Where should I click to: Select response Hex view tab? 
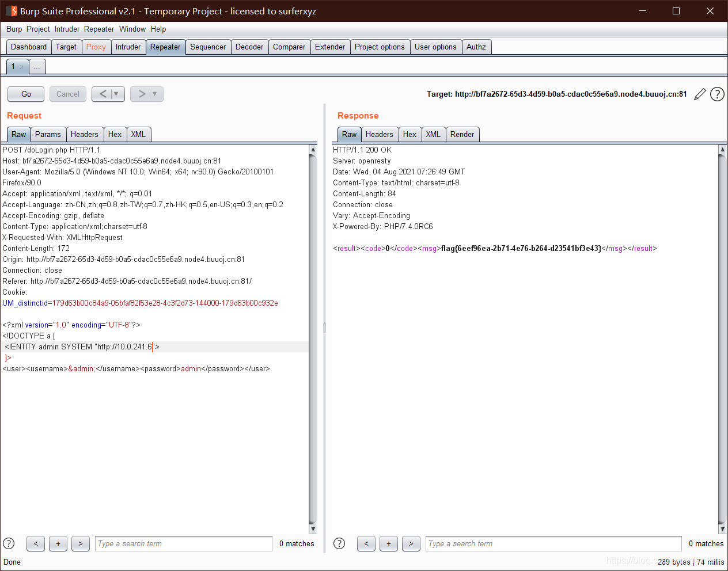[x=410, y=134]
